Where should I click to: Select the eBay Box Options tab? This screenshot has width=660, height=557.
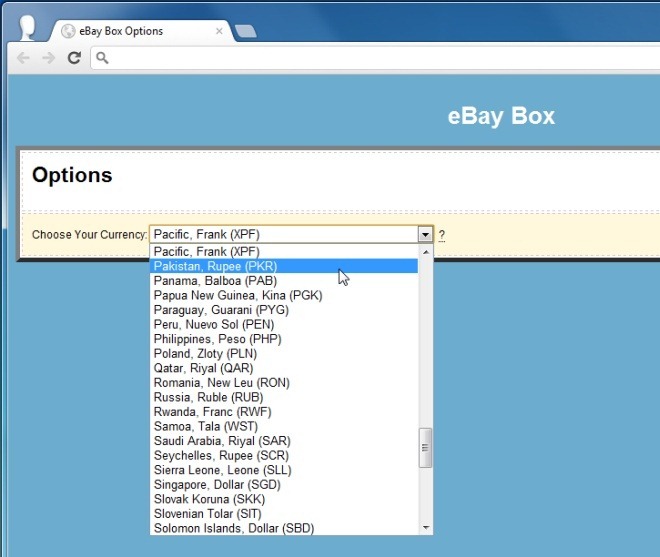142,31
